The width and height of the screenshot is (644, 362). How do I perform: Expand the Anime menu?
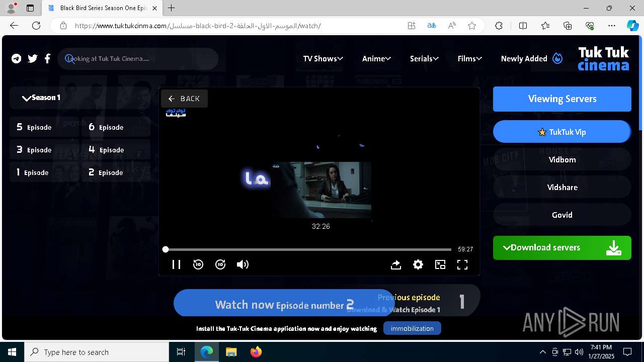pyautogui.click(x=376, y=59)
